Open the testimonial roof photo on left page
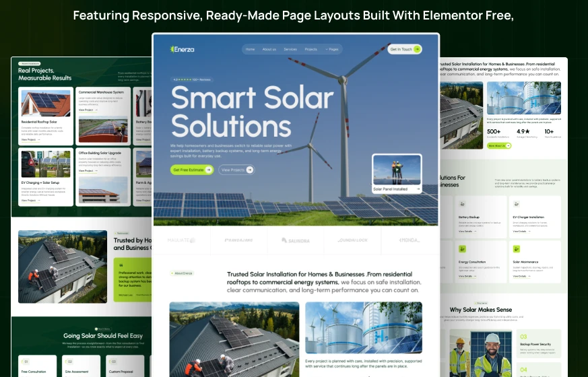The height and width of the screenshot is (377, 588). 63,267
